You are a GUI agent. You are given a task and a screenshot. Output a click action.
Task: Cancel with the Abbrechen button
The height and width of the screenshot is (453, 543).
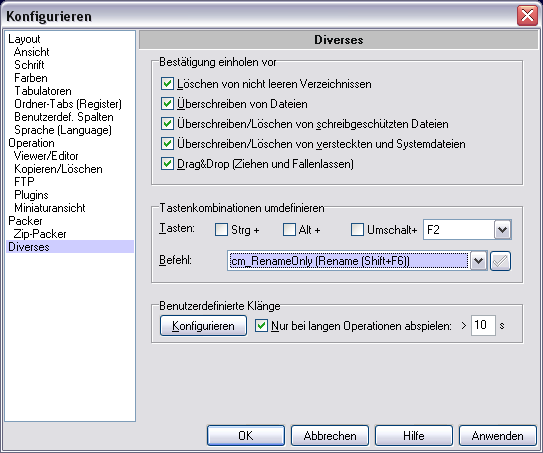pyautogui.click(x=330, y=436)
